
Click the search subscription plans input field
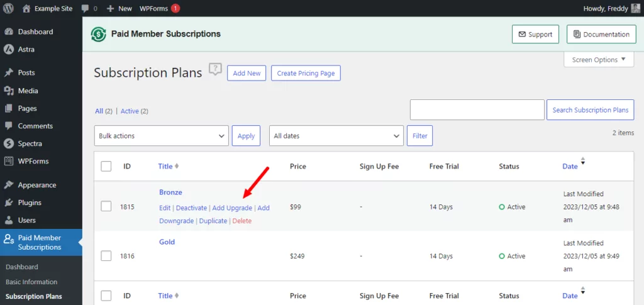[x=477, y=109]
